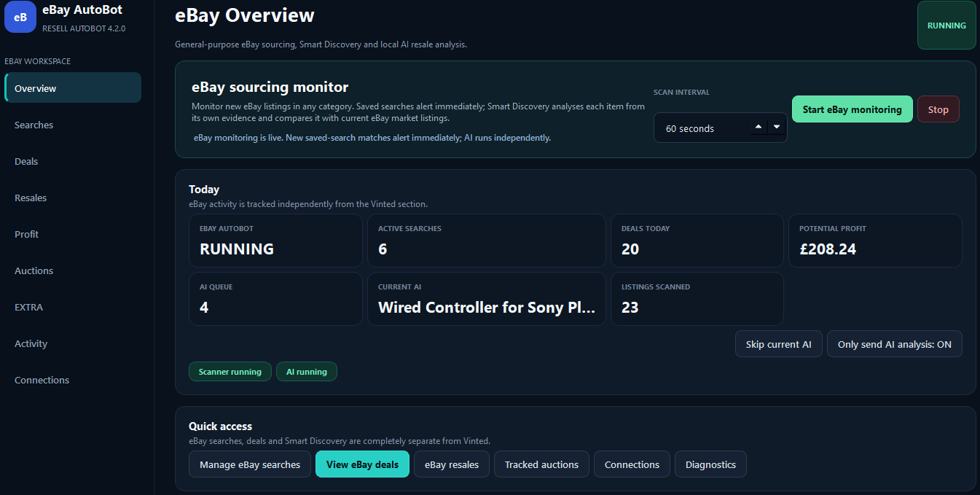Click the RUNNING status badge at top right
Image resolution: width=980 pixels, height=495 pixels.
click(x=946, y=26)
